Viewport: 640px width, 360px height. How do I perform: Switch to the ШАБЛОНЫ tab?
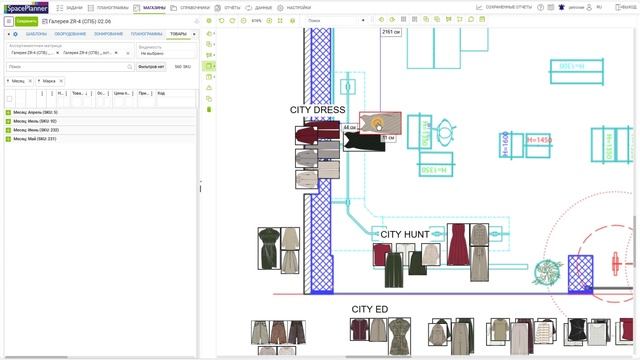[x=36, y=34]
